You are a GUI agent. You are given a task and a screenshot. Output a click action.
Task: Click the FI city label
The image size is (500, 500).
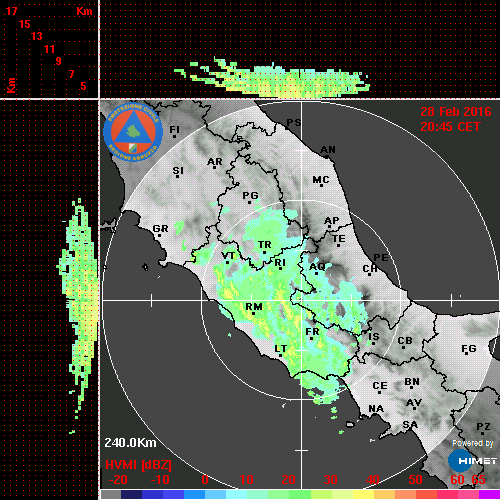(175, 129)
